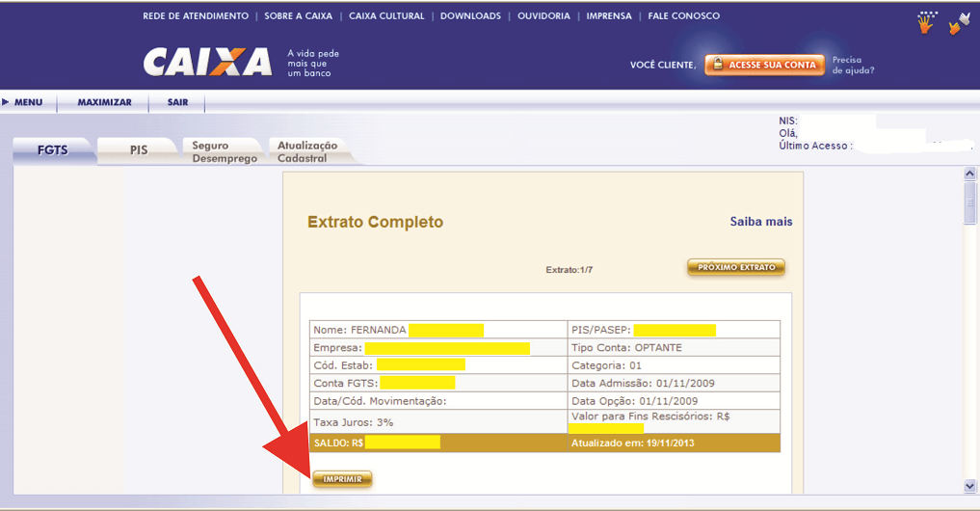Click Data Admissão: 01/11/2009 cell
This screenshot has width=980, height=511.
pos(674,383)
